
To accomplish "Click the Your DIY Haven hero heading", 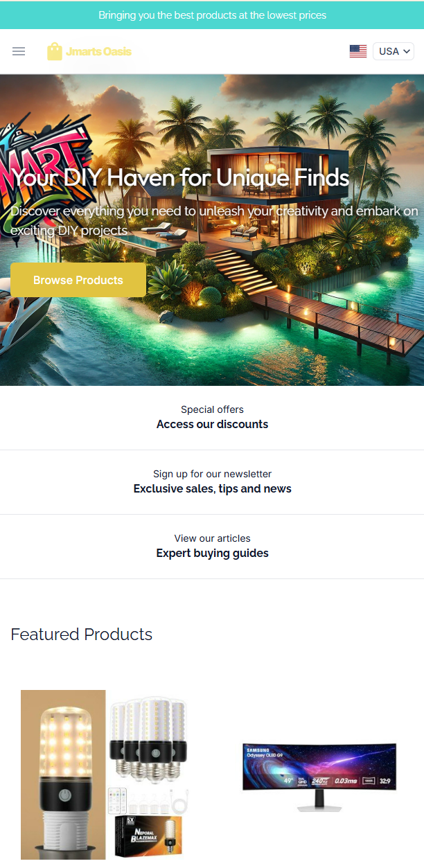I will pos(182,178).
